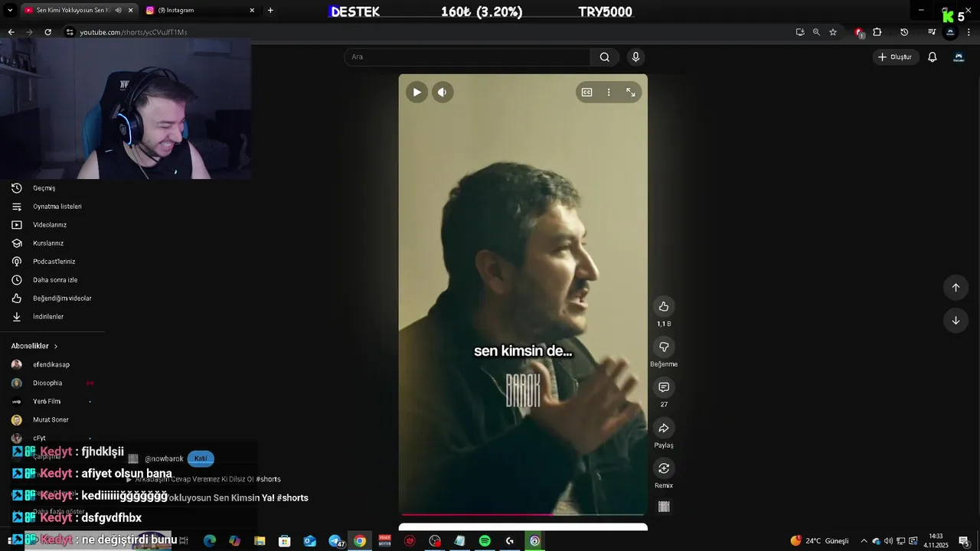Open the @nowbarok channel link

tap(164, 459)
